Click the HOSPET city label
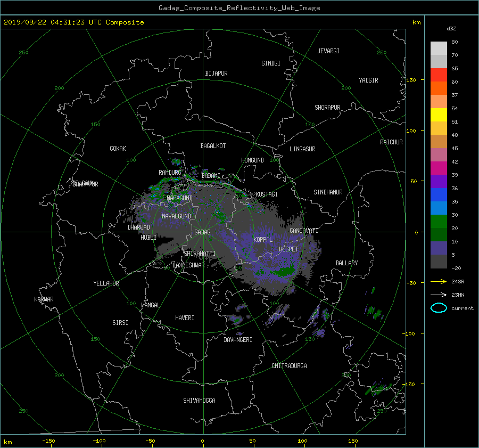Viewport: 479px width, 448px height. click(x=288, y=249)
